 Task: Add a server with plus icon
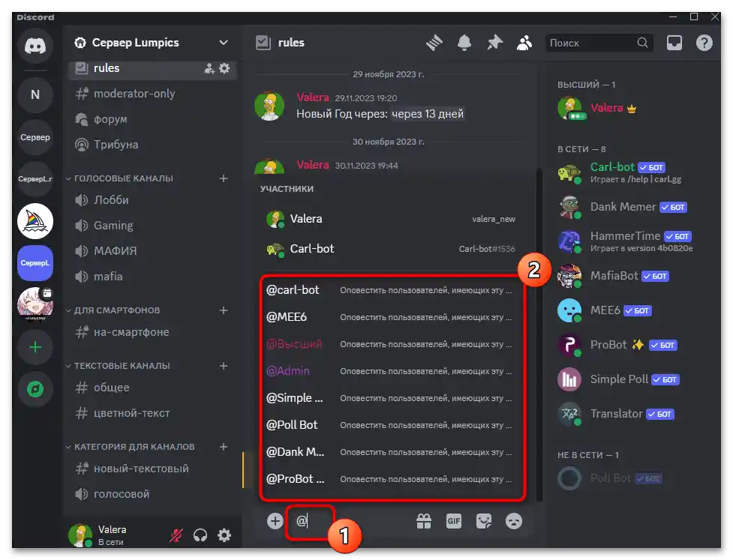[x=35, y=347]
